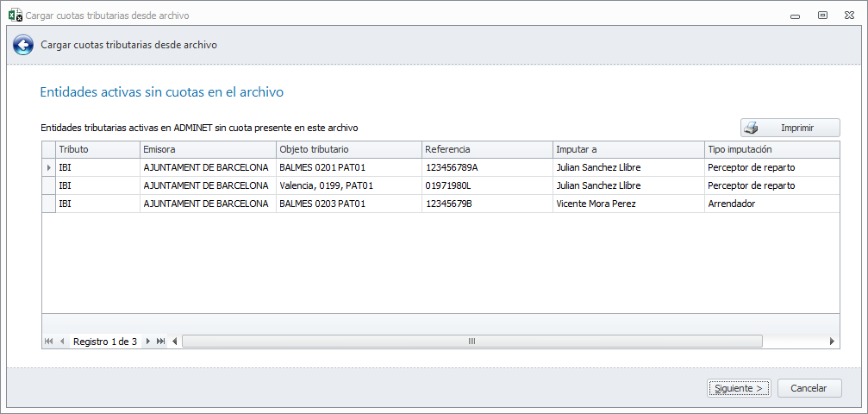Jump to last record in navigator
Viewport: 868px width, 414px height.
[161, 342]
